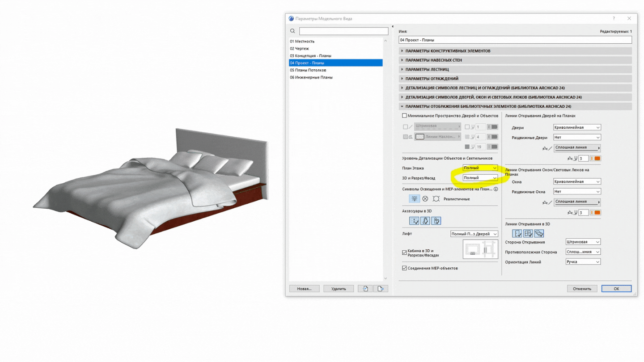Click the export settings icon button
This screenshot has width=644, height=362.
coord(381,289)
